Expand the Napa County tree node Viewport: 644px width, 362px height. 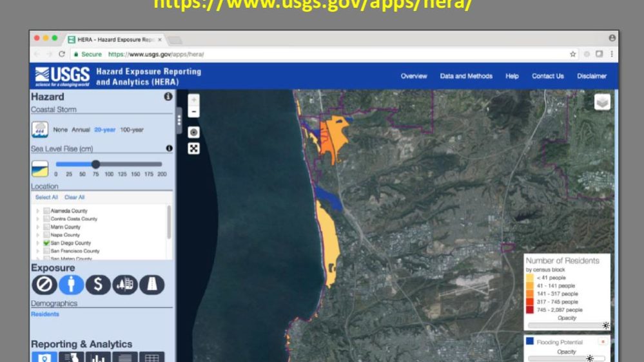tap(38, 234)
